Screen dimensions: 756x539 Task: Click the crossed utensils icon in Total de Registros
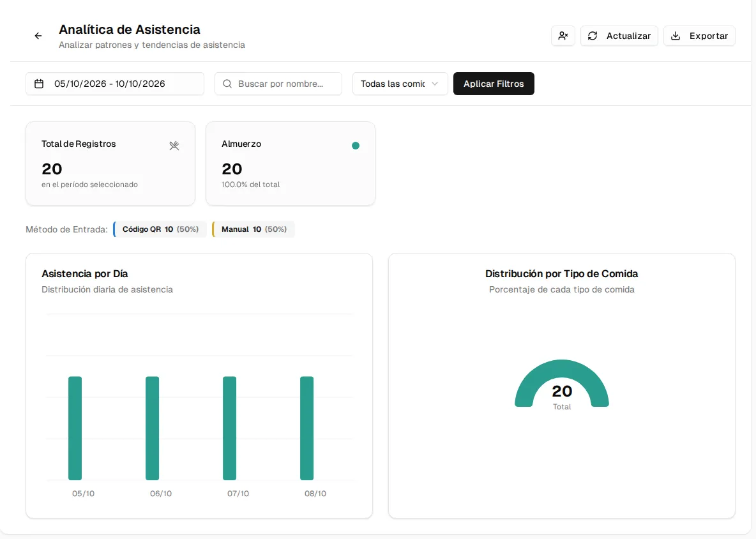[174, 146]
